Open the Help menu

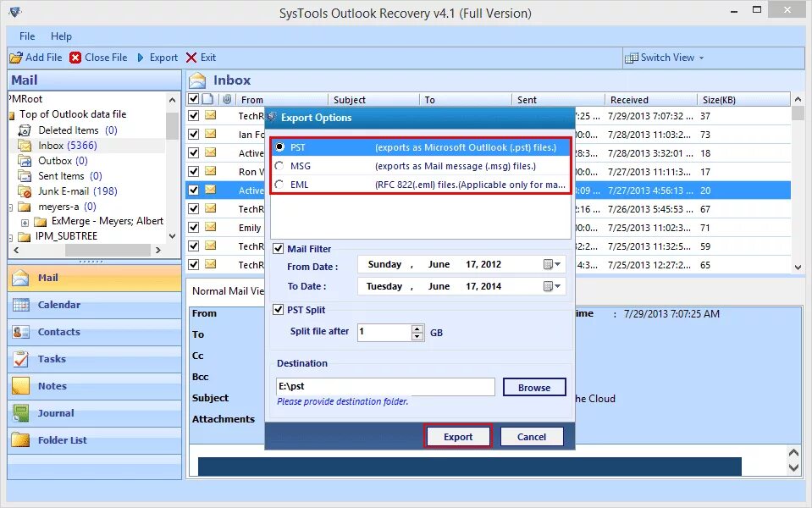pos(61,36)
